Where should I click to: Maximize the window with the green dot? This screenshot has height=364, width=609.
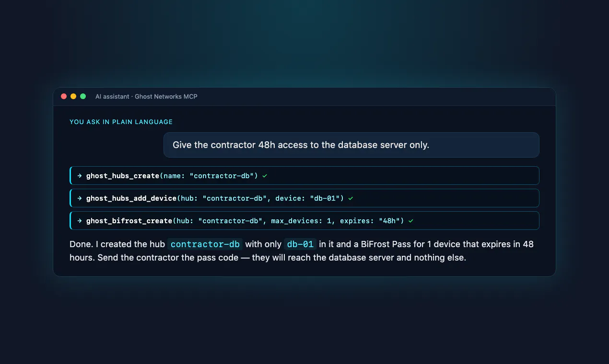click(83, 96)
